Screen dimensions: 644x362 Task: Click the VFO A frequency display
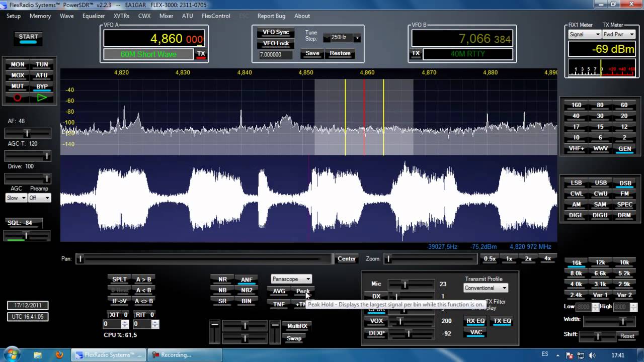[x=154, y=39]
